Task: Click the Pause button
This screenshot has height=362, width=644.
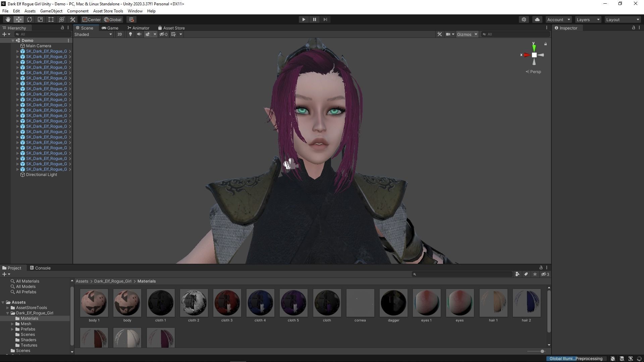Action: 314,19
